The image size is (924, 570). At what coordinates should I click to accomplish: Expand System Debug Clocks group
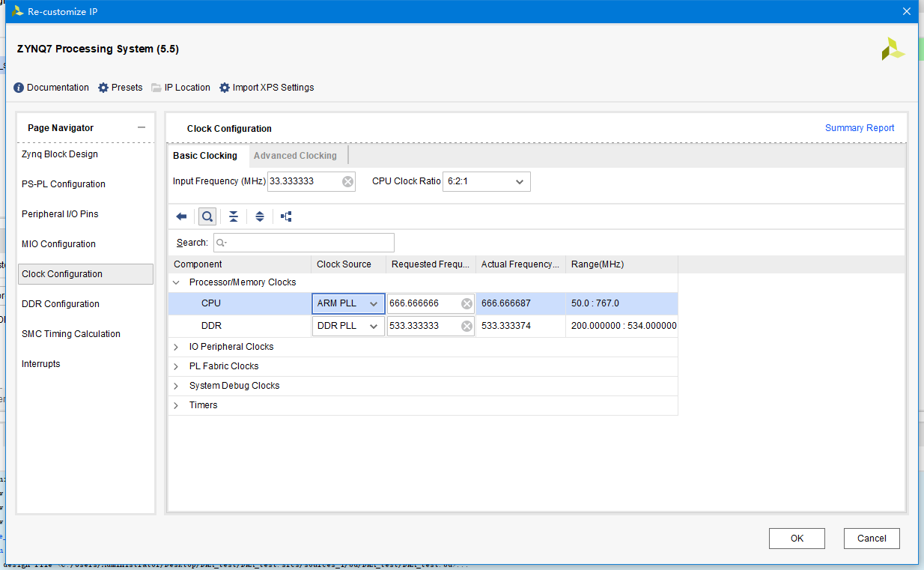click(177, 386)
